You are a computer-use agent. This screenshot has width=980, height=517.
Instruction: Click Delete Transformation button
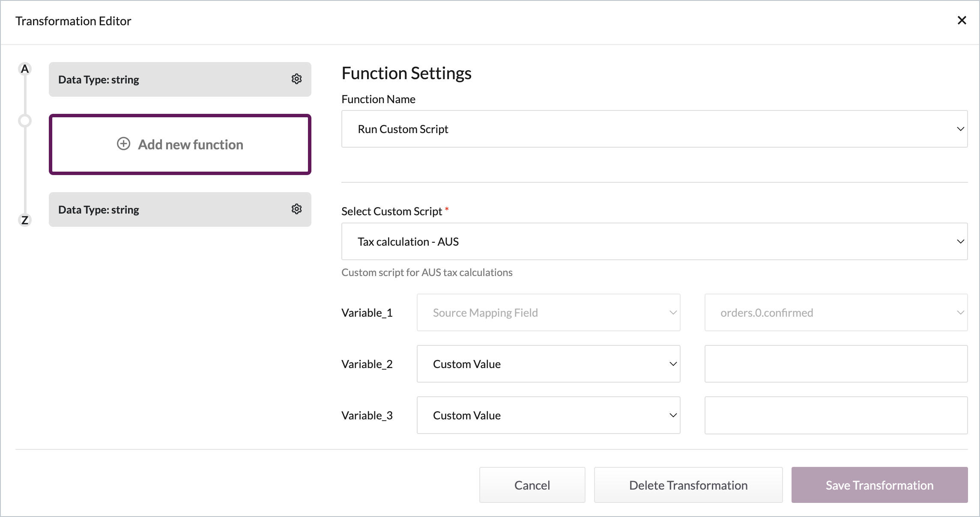point(688,485)
